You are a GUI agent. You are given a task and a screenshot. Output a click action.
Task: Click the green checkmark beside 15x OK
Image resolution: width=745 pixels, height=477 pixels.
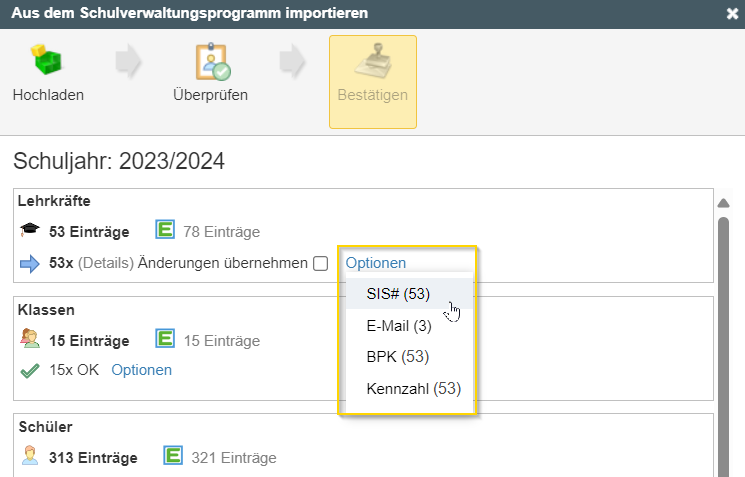29,371
